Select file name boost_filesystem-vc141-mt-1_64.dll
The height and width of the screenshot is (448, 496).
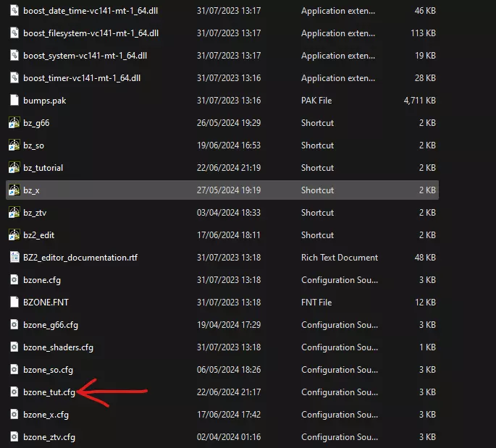click(x=91, y=33)
